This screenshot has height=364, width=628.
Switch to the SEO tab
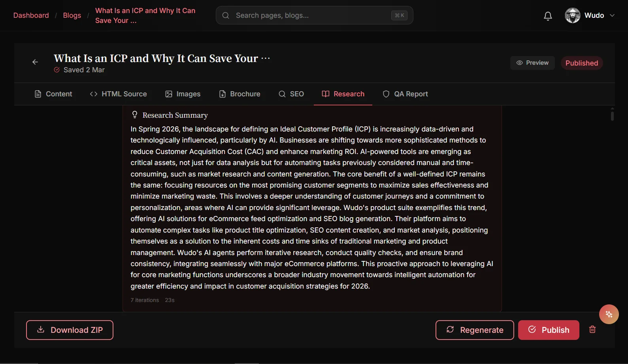tap(291, 94)
